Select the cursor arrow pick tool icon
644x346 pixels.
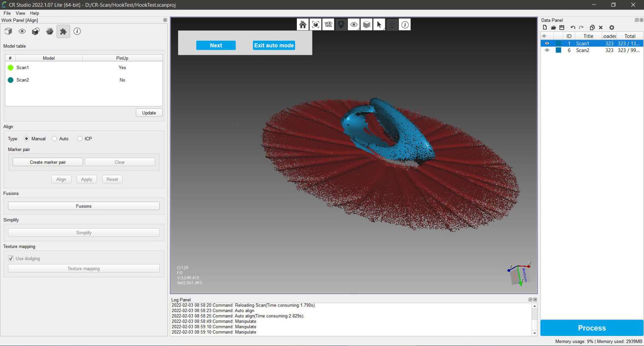[x=379, y=24]
